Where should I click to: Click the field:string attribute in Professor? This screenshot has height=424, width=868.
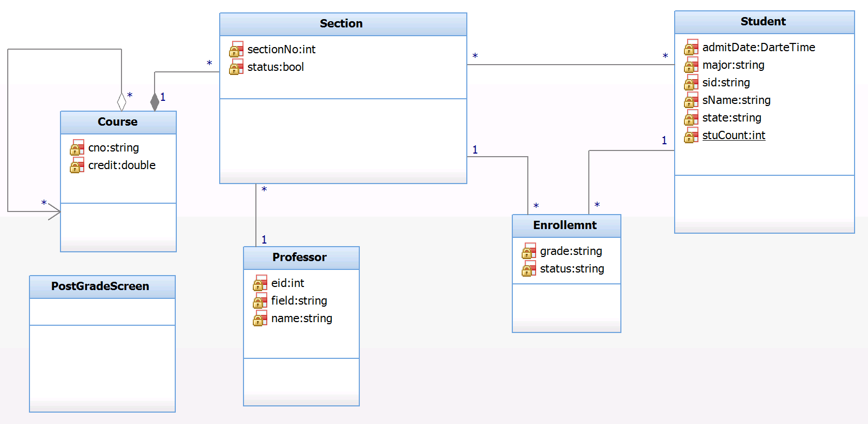(299, 301)
